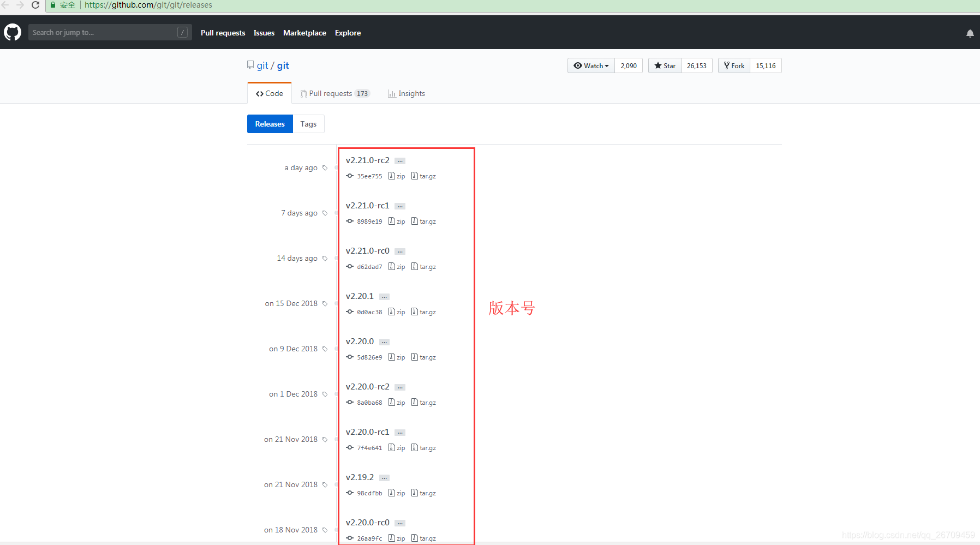Click the browser address bar URL
Viewport: 980px width, 545px height.
tap(148, 5)
